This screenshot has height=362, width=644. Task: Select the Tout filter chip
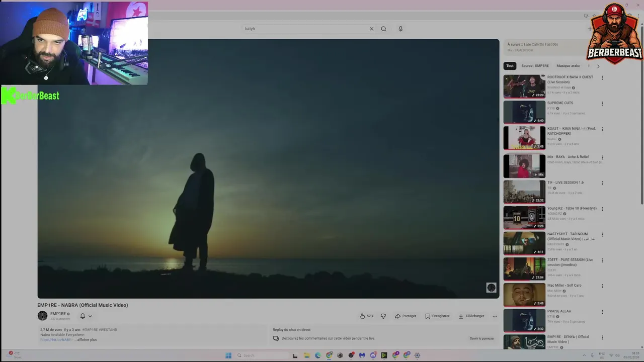[x=510, y=66]
